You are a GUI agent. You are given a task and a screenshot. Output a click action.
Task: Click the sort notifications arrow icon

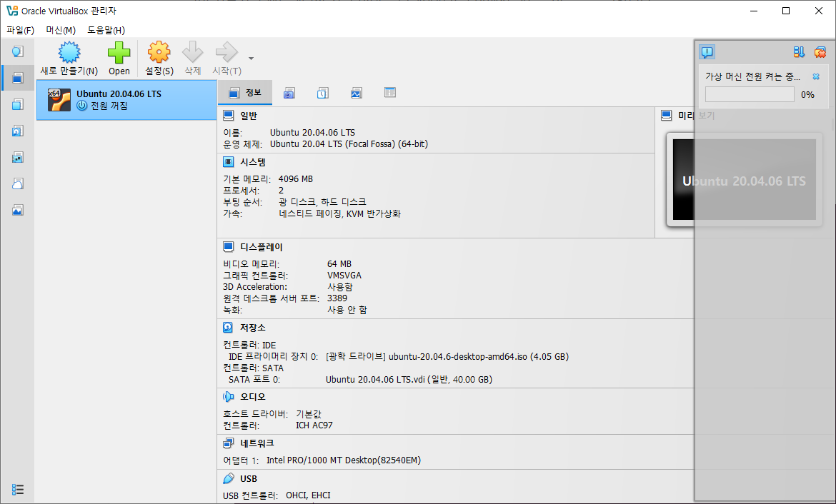799,51
